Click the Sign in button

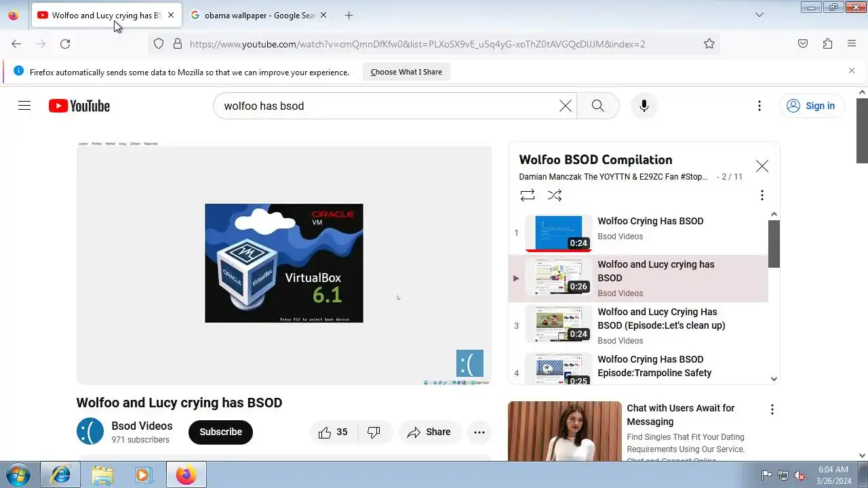[x=811, y=106]
